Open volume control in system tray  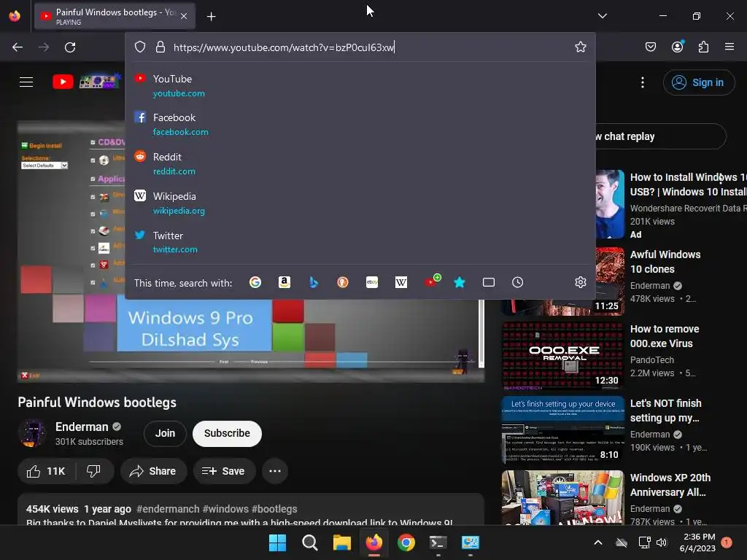click(661, 542)
